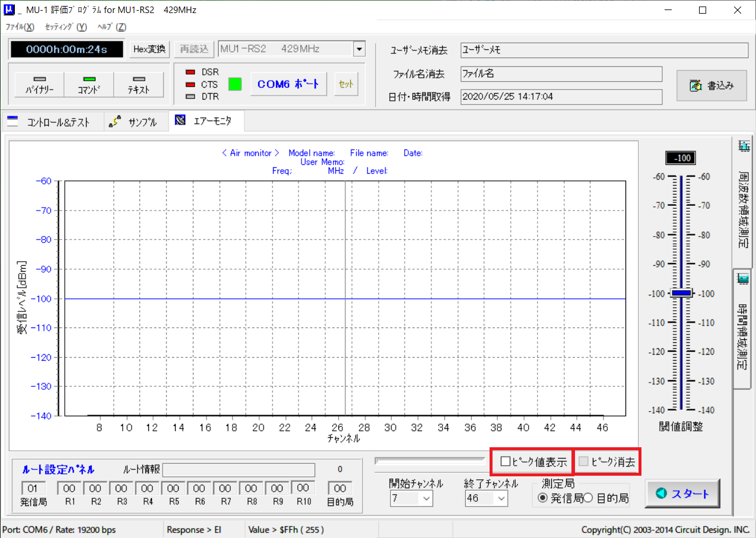Screen dimensions: 756x538
Task: Click the R10 route field
Action: point(303,488)
